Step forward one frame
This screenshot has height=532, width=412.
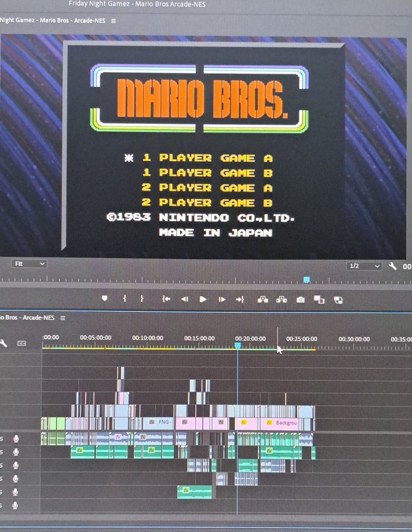pyautogui.click(x=222, y=299)
